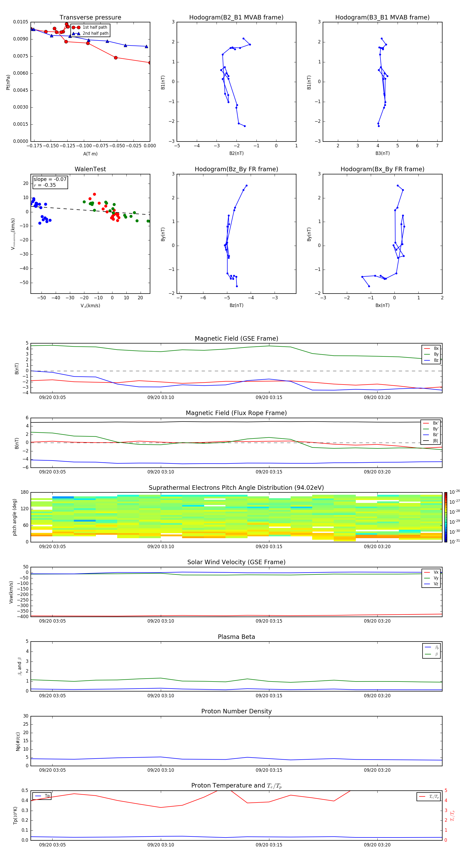Click the Bz legend entry in GSE plot
Screen dimensions: 473x868
click(431, 360)
